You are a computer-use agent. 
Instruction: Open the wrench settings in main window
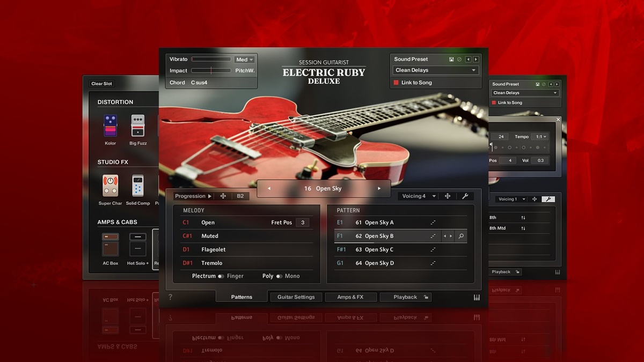465,196
